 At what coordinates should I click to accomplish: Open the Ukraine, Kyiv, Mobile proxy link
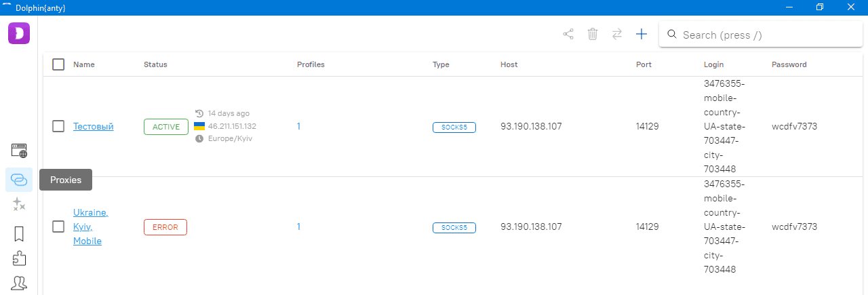point(90,227)
